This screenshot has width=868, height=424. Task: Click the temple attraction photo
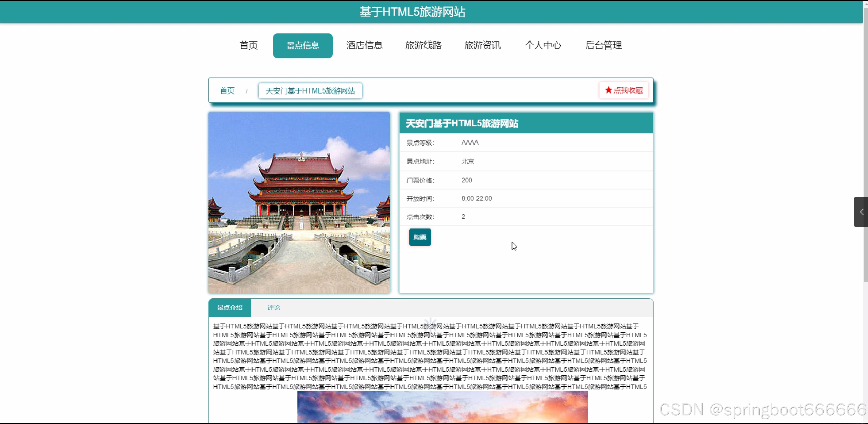coord(299,203)
